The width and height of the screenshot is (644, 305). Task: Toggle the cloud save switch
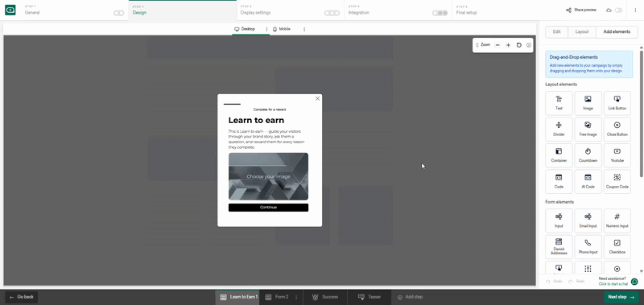[618, 10]
